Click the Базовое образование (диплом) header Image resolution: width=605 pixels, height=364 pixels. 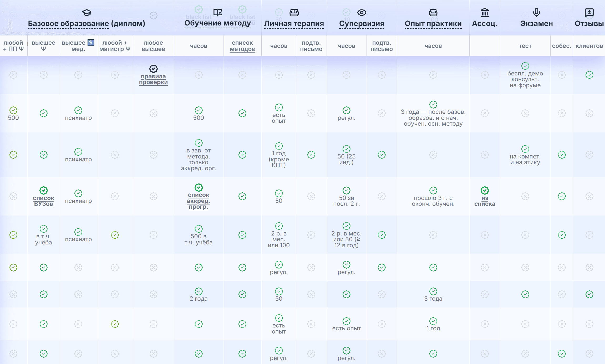87,23
